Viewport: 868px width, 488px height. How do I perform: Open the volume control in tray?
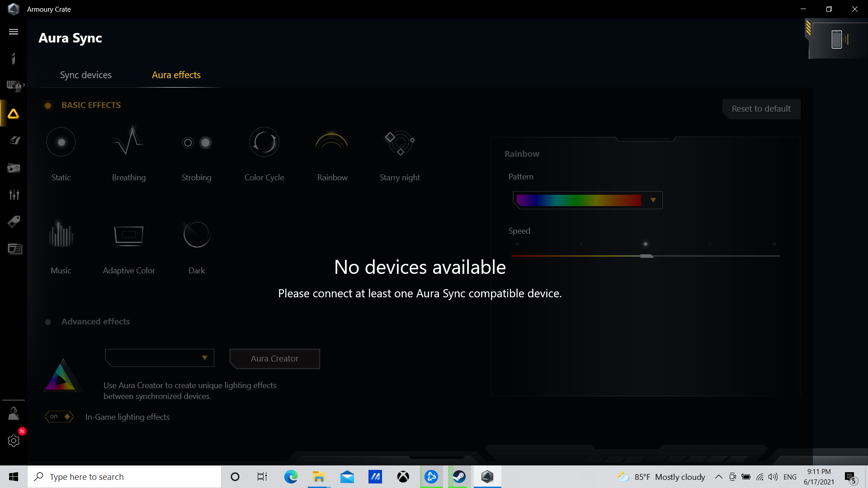(773, 477)
